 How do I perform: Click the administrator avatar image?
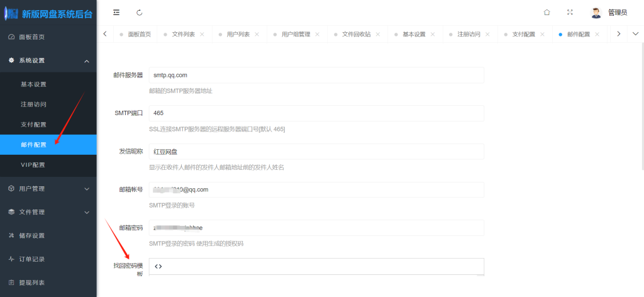[596, 13]
